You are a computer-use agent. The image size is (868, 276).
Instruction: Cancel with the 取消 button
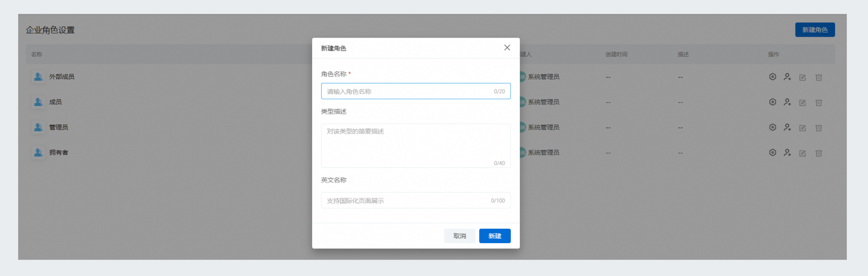tap(460, 236)
